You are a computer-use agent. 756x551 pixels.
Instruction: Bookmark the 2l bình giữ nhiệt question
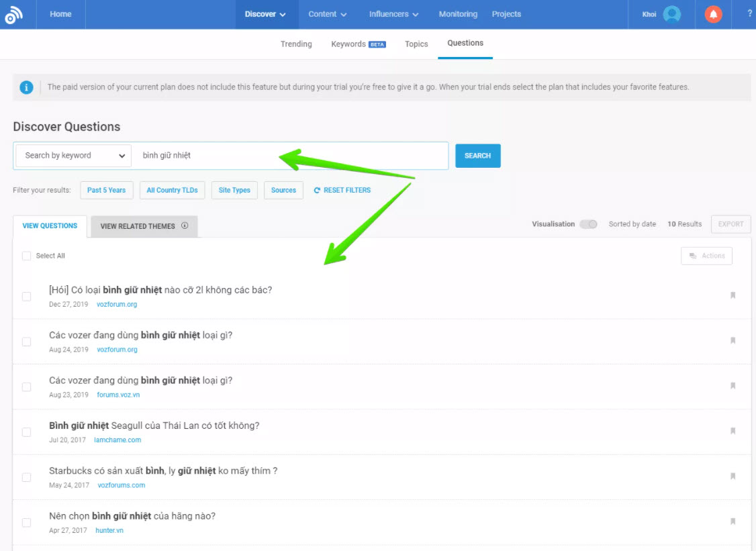point(733,295)
